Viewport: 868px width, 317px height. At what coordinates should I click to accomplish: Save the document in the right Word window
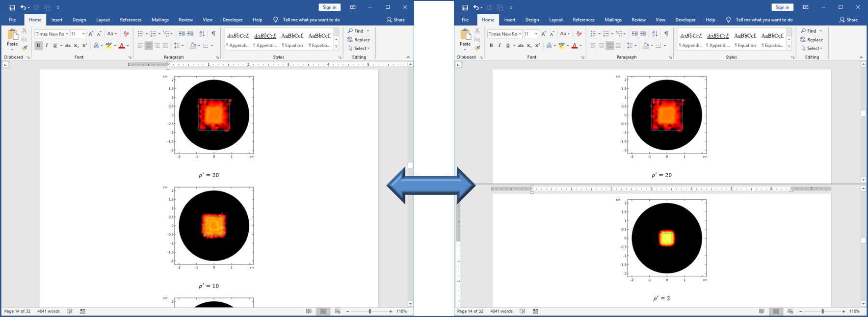(465, 7)
